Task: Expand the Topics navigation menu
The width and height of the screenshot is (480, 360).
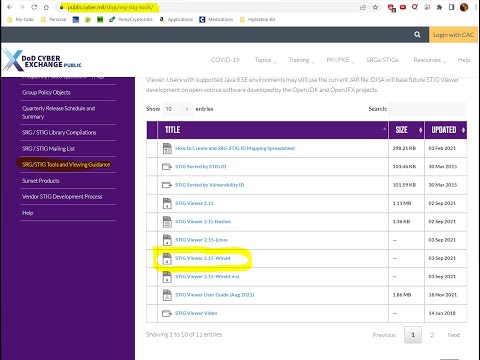Action: pos(265,60)
